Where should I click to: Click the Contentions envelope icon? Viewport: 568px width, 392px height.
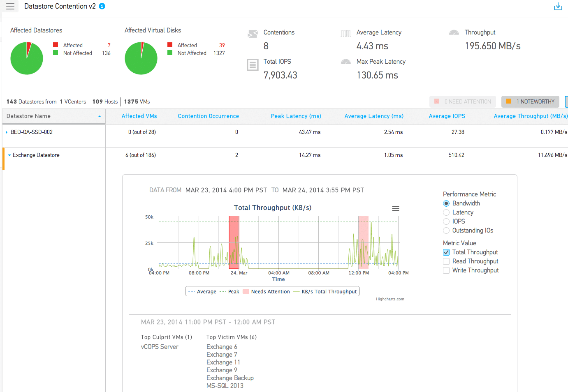(x=253, y=34)
